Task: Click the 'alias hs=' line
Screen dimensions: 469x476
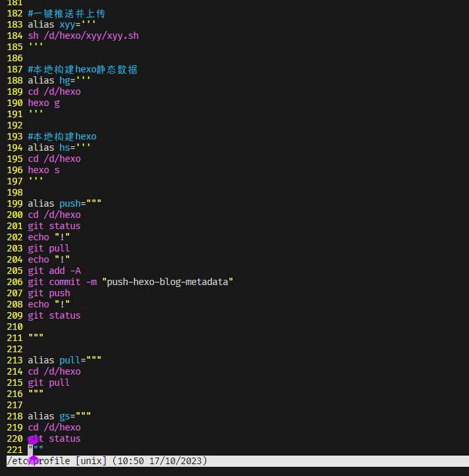Action: pyautogui.click(x=59, y=147)
